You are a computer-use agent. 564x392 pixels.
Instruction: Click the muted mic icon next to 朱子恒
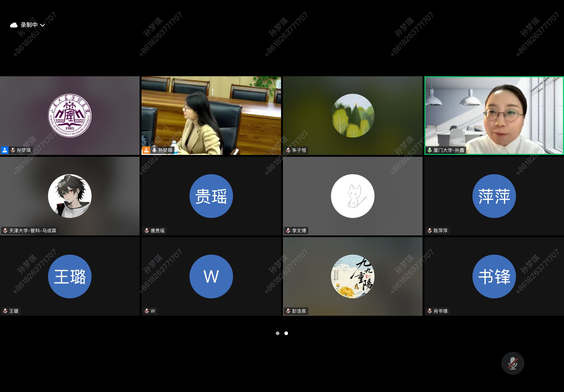coord(288,150)
